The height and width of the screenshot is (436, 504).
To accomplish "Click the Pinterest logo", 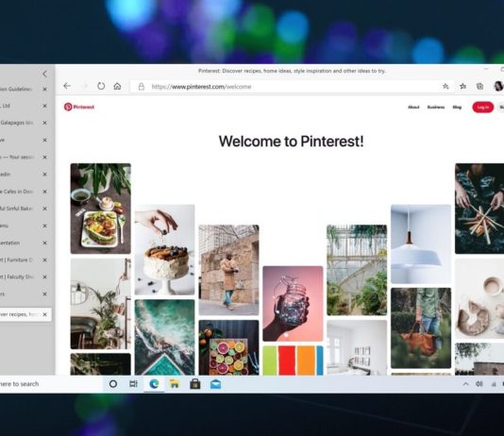I will 79,107.
